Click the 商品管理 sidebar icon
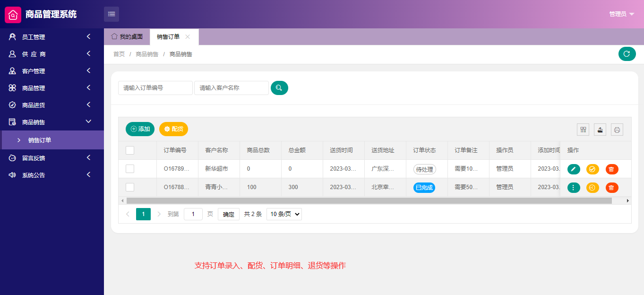The width and height of the screenshot is (644, 295). [12, 88]
